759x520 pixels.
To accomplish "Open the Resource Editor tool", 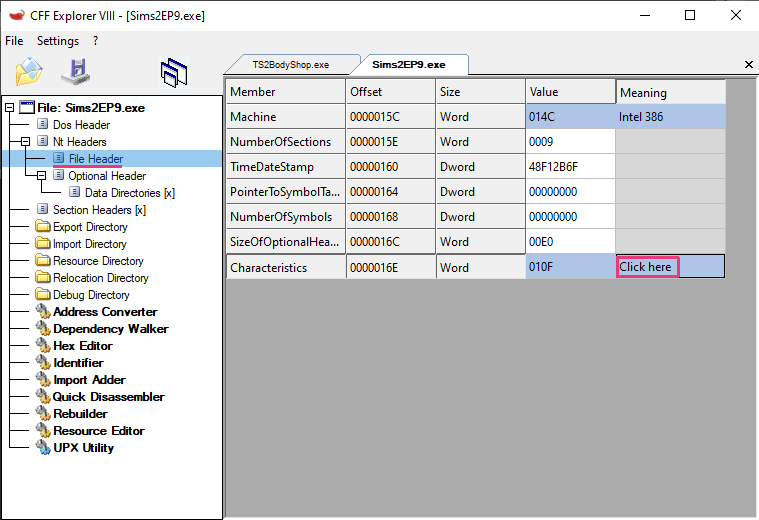I will [98, 431].
